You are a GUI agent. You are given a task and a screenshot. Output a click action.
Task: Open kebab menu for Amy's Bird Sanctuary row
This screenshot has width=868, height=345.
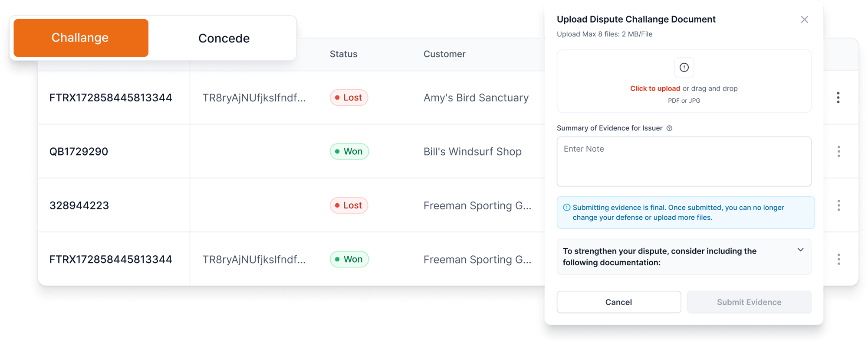838,98
